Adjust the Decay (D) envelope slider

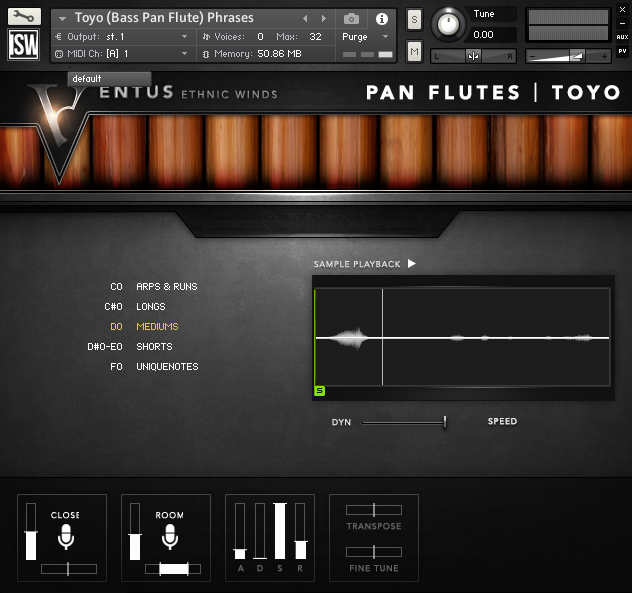[x=260, y=531]
